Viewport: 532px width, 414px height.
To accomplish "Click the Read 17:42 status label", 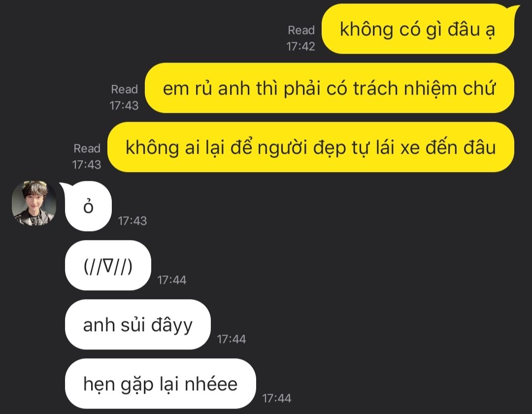I will [x=301, y=38].
